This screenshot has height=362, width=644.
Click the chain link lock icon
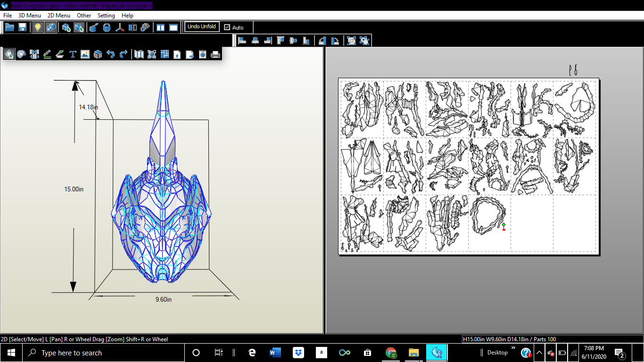pos(145,27)
